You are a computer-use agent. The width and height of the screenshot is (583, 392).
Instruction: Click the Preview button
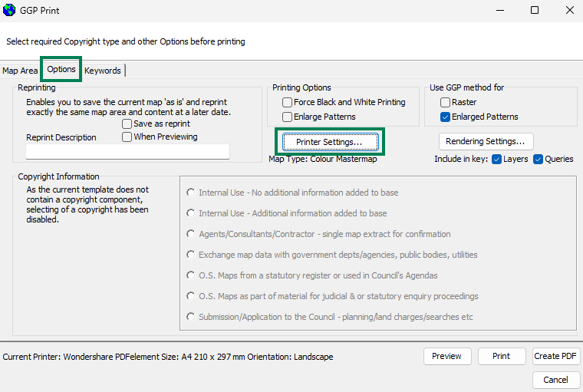[447, 356]
